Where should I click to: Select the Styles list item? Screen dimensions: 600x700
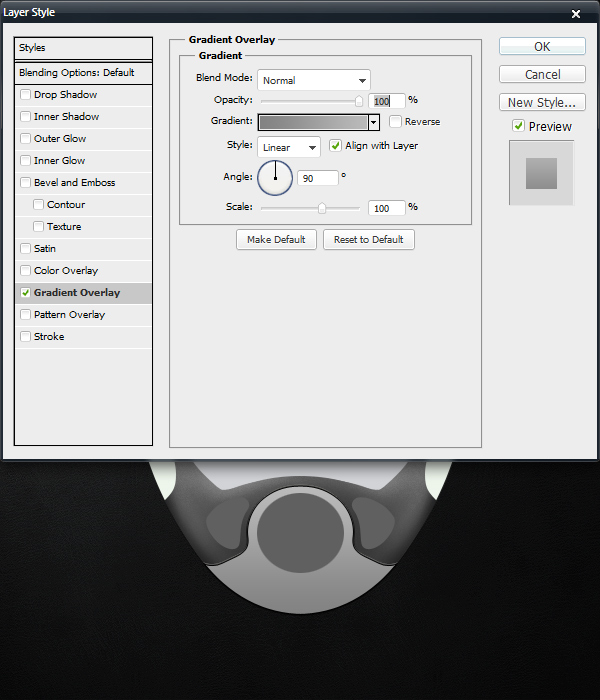pyautogui.click(x=83, y=48)
